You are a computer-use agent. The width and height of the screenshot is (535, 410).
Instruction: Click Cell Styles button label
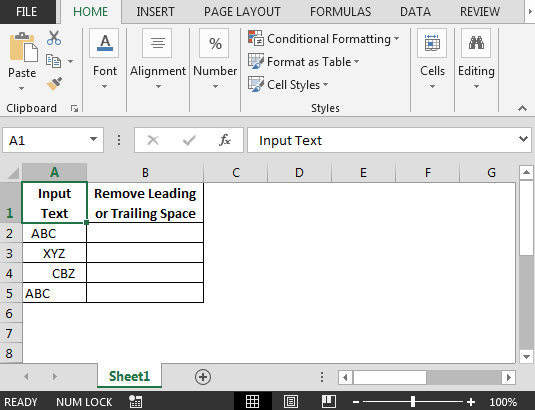tap(293, 85)
